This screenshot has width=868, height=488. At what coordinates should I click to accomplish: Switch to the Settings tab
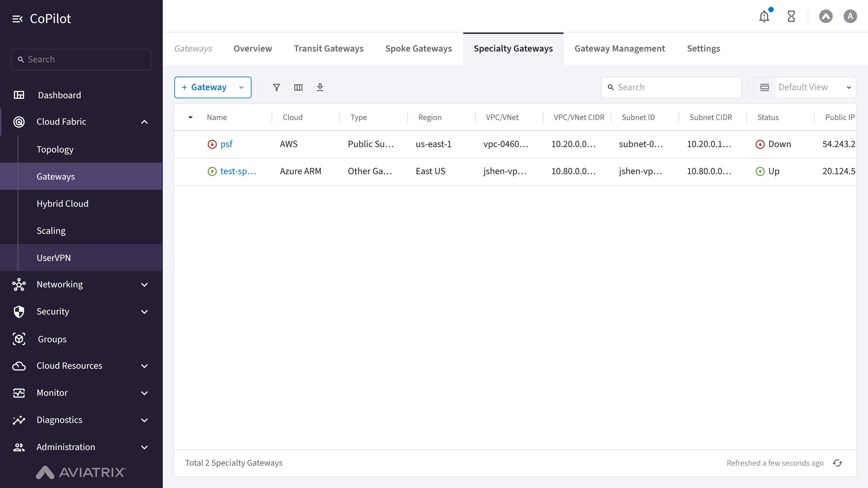click(704, 49)
